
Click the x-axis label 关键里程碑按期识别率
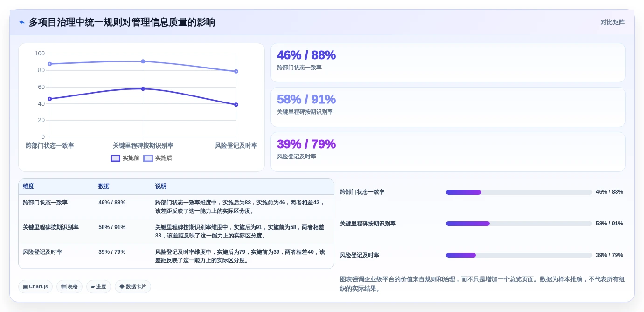(x=143, y=146)
